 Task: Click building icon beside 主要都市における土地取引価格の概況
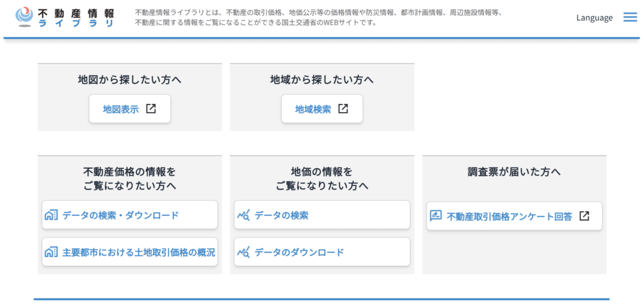(51, 253)
